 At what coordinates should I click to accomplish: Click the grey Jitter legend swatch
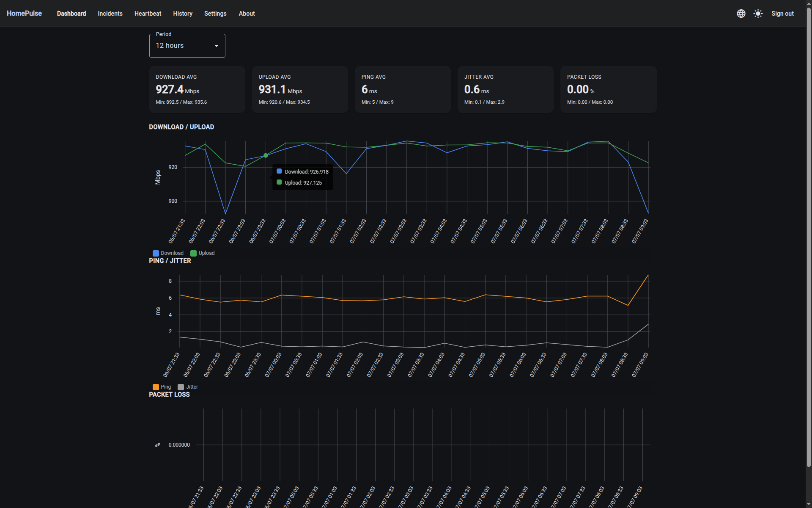(181, 387)
